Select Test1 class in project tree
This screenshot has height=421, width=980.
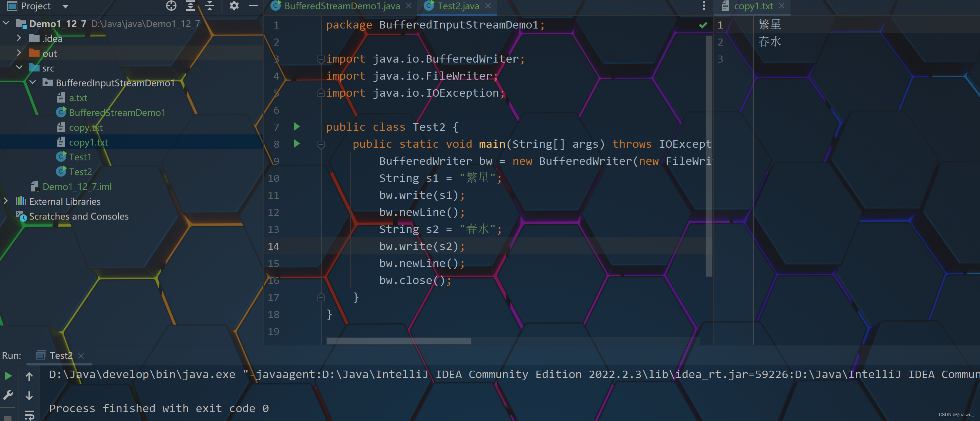pos(80,157)
